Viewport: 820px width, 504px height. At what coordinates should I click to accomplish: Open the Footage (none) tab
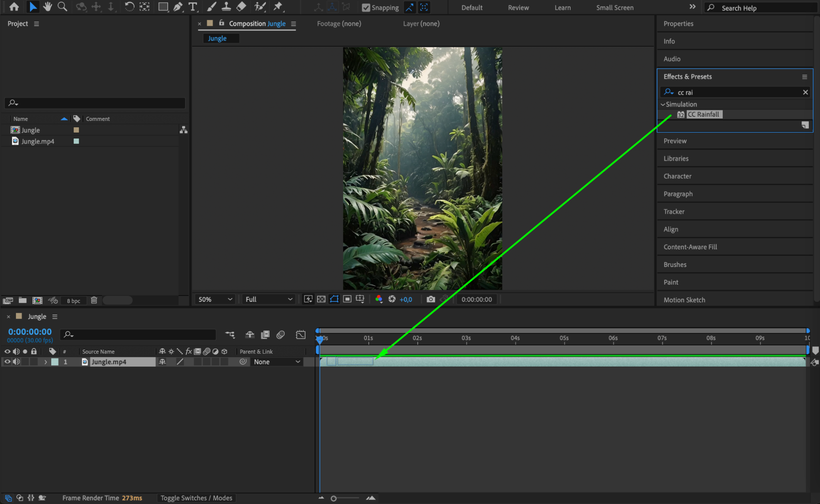coord(339,23)
